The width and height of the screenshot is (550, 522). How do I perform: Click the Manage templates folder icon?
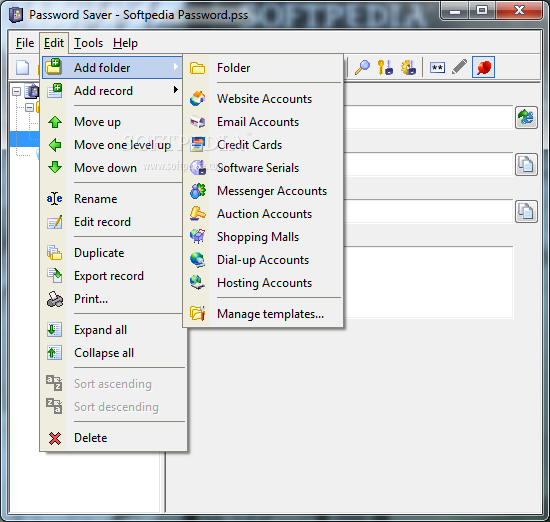(197, 313)
